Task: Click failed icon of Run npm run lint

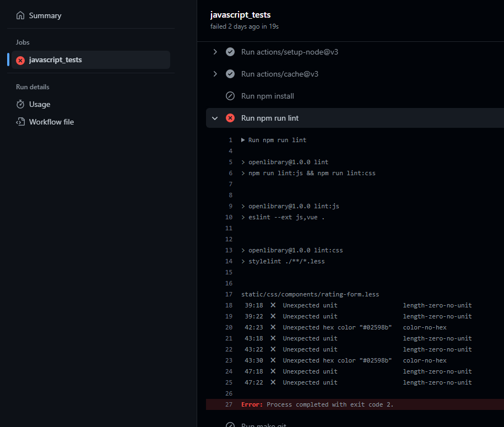Action: click(x=230, y=118)
